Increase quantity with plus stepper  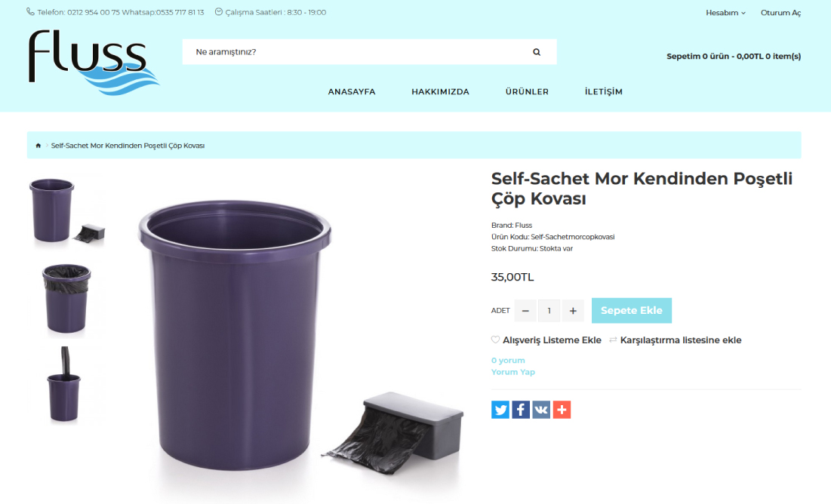(x=573, y=311)
